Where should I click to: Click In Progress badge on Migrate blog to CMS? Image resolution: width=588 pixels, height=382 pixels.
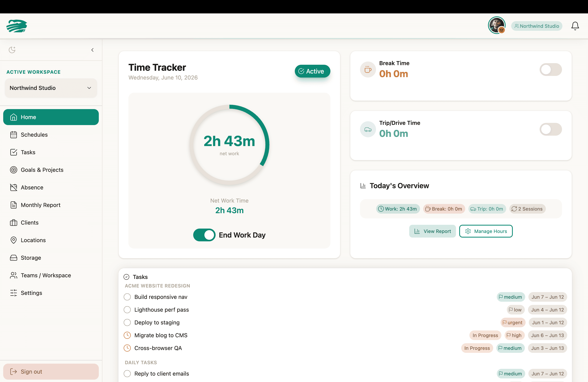coord(485,335)
